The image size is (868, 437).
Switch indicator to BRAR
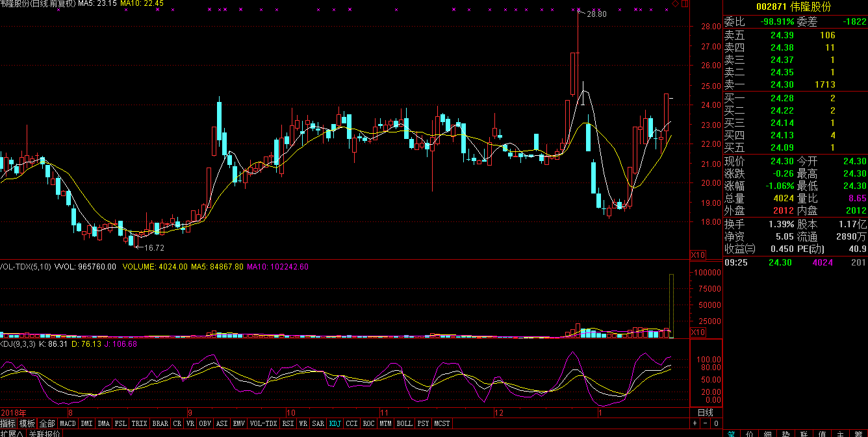[160, 423]
